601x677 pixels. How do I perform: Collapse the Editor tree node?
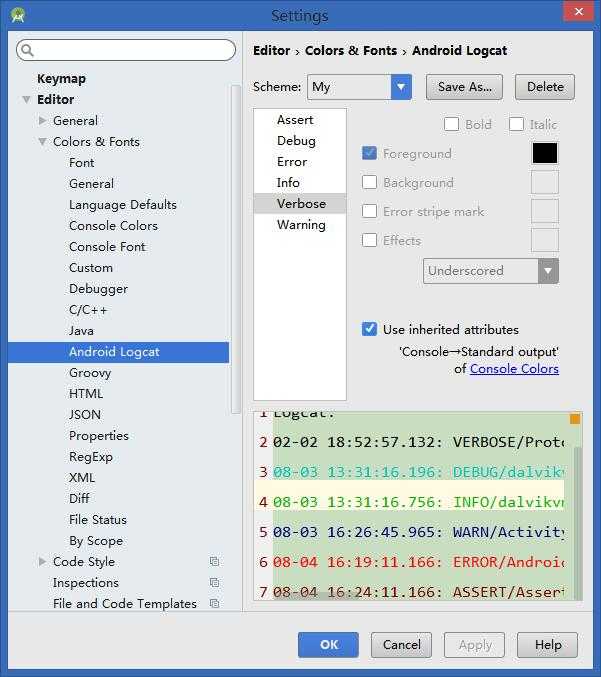click(x=26, y=100)
